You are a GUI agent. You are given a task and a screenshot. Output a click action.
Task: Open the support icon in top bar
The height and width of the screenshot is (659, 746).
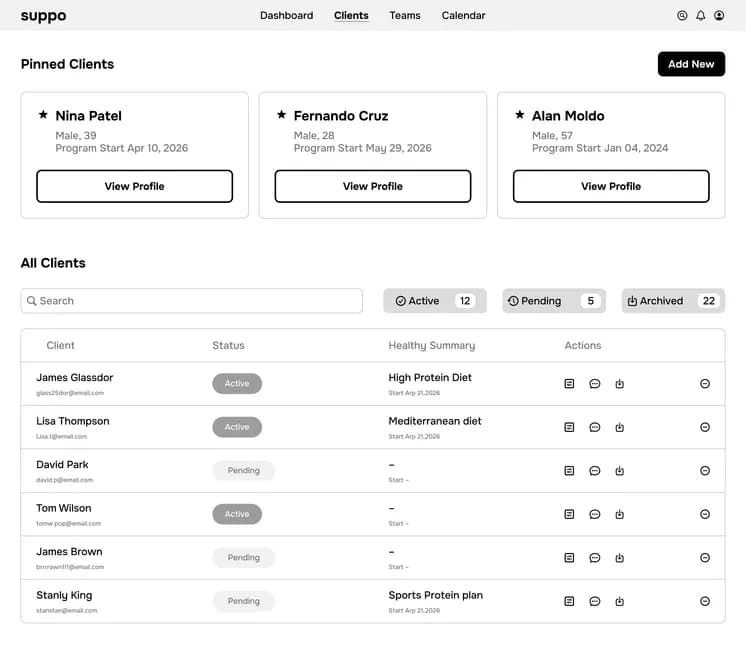[682, 16]
